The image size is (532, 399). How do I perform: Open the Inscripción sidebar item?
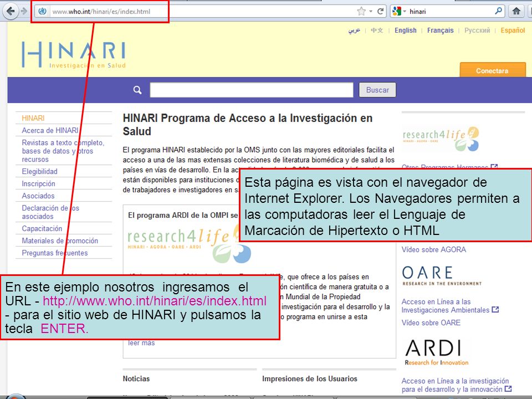[38, 183]
